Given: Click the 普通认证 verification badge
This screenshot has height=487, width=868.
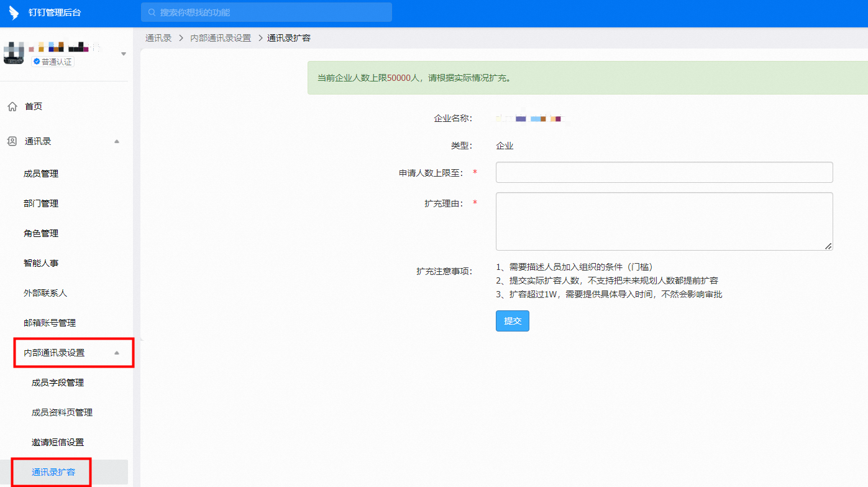Looking at the screenshot, I should click(53, 62).
